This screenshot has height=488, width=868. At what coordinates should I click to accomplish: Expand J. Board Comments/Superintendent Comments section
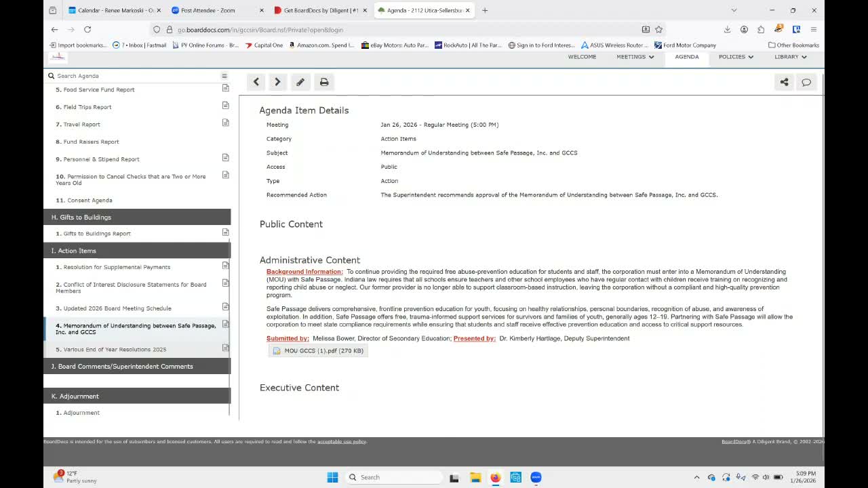tap(137, 367)
